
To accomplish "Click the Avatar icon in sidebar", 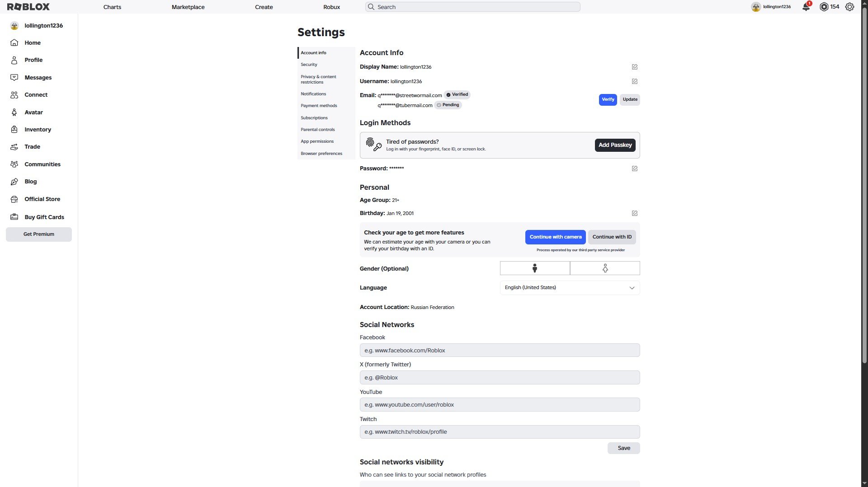I will tap(14, 112).
